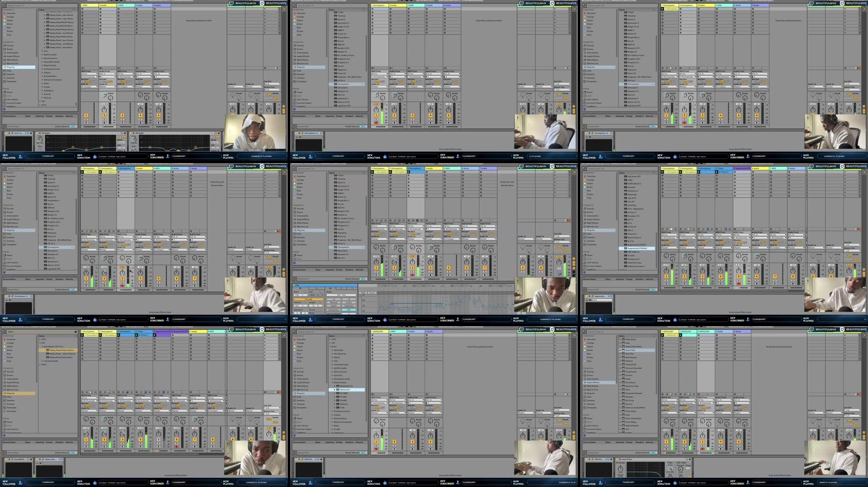Click the Fold button above the piano roll
Viewport: 868px width, 487px height.
(363, 293)
